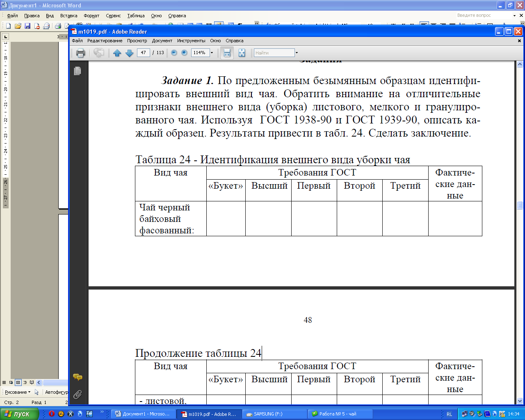525x420 pixels.
Task: Open help question box dropdown in Word
Action: coord(515,16)
